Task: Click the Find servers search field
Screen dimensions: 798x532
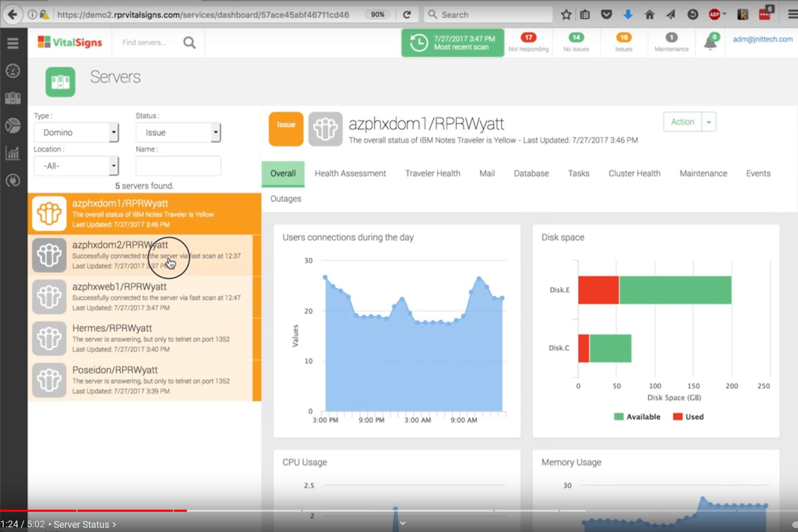Action: [x=144, y=43]
